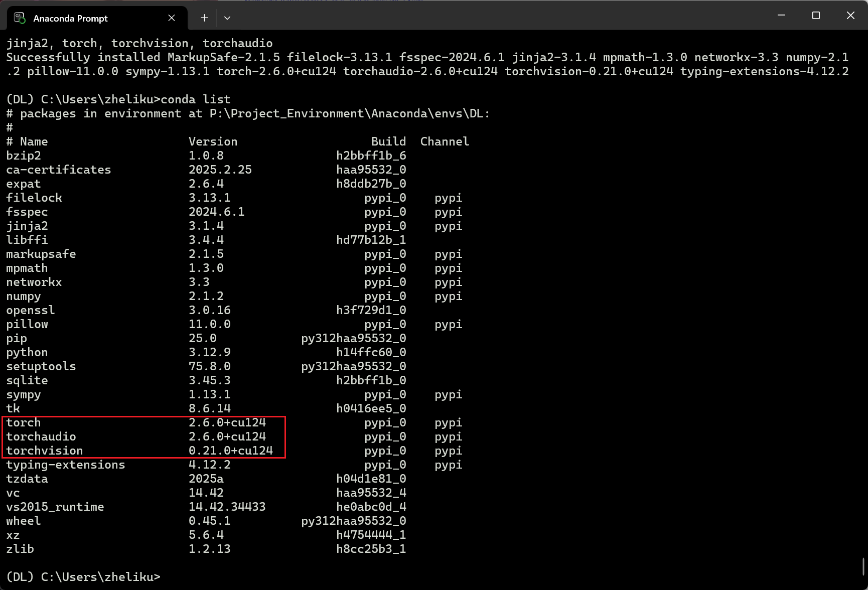The height and width of the screenshot is (590, 868).
Task: Click torch version '2.6.0+cu124'
Action: pyautogui.click(x=227, y=423)
